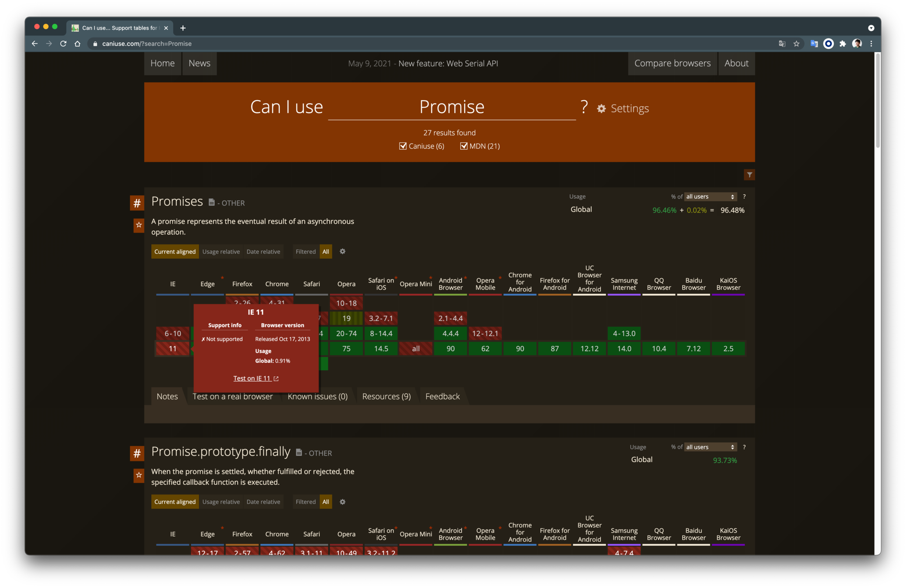Viewport: 906px width, 588px height.
Task: Open the Resources (9) tab
Action: click(x=386, y=396)
